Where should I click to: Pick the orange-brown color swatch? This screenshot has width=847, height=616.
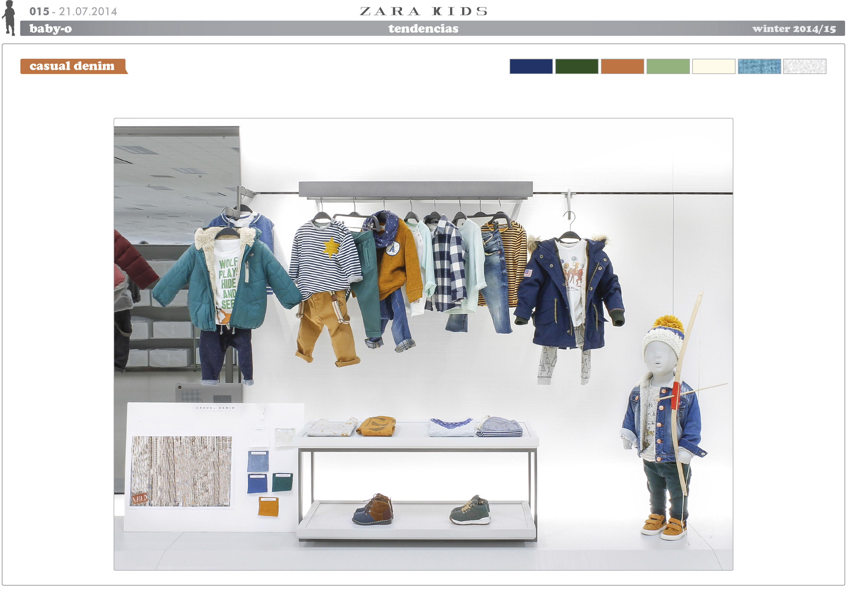pos(622,67)
